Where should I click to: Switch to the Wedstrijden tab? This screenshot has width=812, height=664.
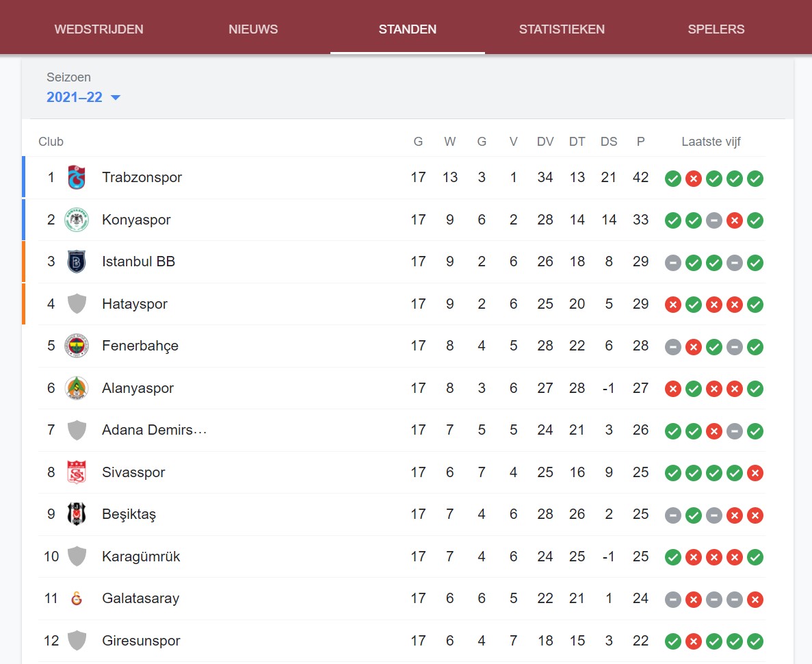(x=99, y=29)
